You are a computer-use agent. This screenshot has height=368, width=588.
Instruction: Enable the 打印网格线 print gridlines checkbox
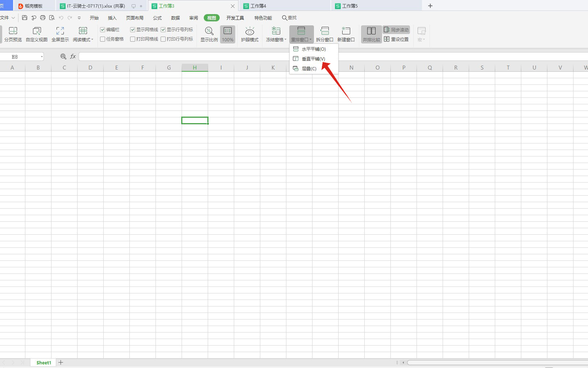133,39
